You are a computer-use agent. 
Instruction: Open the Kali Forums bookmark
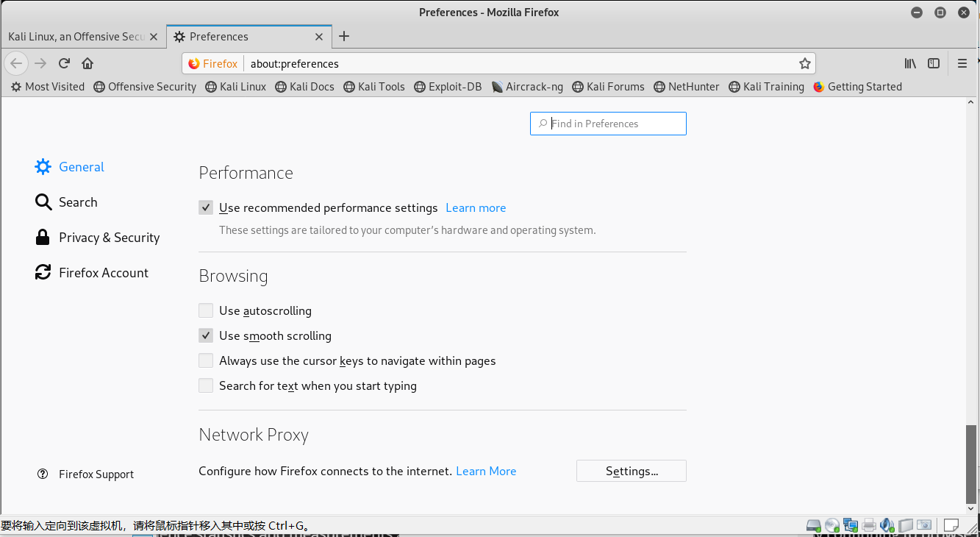608,87
